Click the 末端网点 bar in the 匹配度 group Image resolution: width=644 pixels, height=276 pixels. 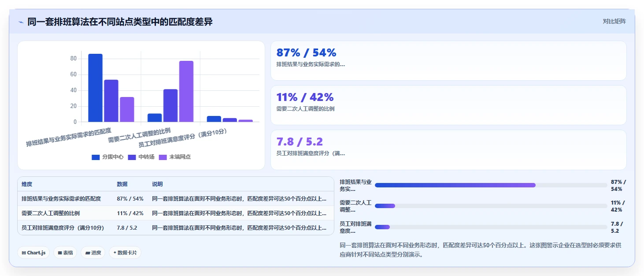click(127, 109)
